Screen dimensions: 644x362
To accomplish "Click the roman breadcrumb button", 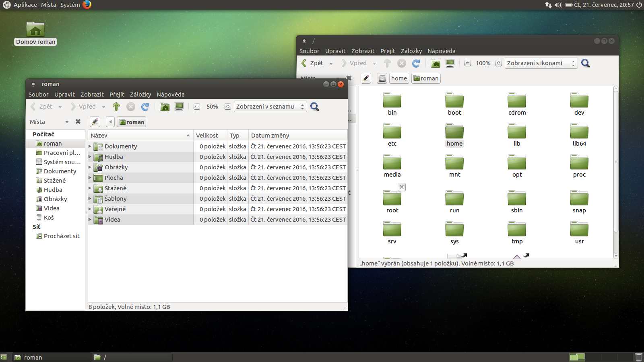I will point(131,121).
